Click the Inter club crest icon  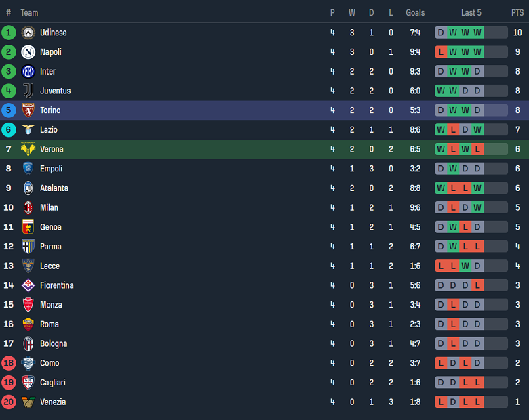click(x=28, y=71)
